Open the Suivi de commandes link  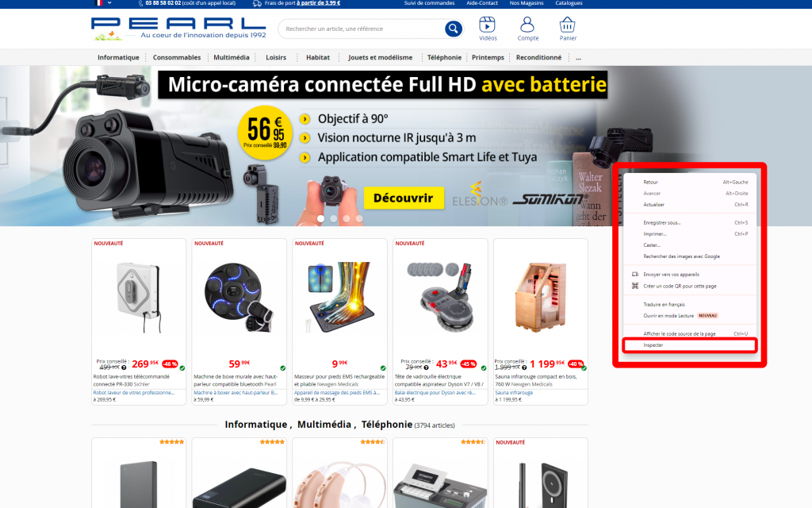click(429, 3)
